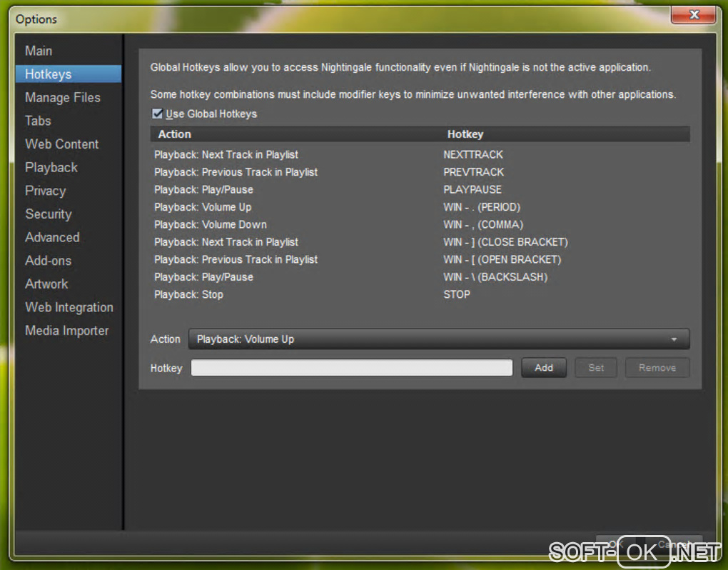Click the Remove hotkey button
Screen dimensions: 728x570
(x=657, y=367)
